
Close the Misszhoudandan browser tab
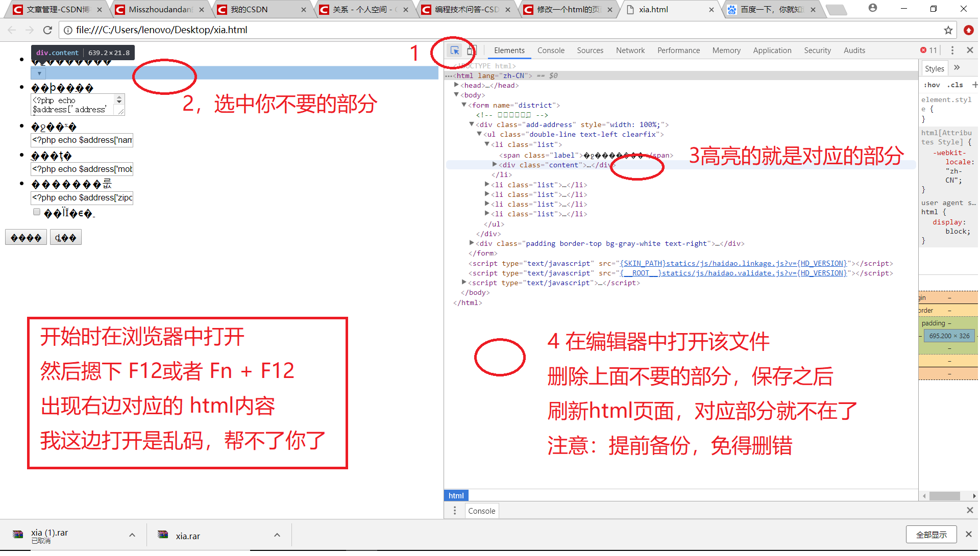click(x=202, y=10)
